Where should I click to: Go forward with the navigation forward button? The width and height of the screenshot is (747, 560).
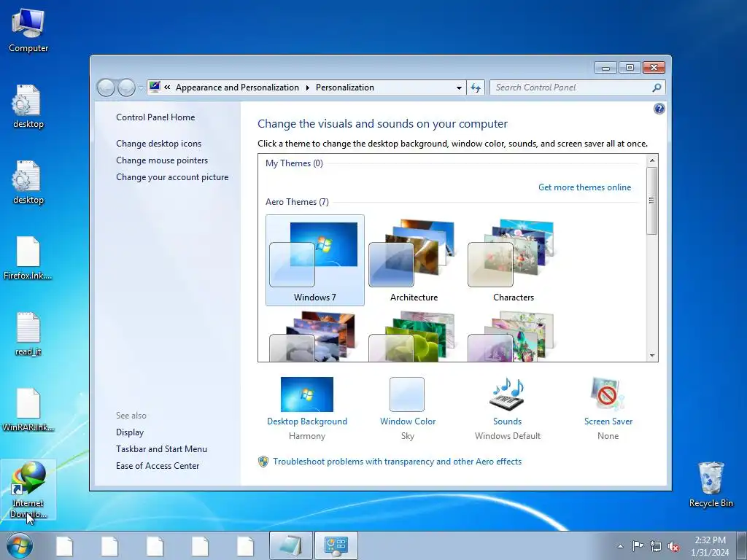click(126, 87)
